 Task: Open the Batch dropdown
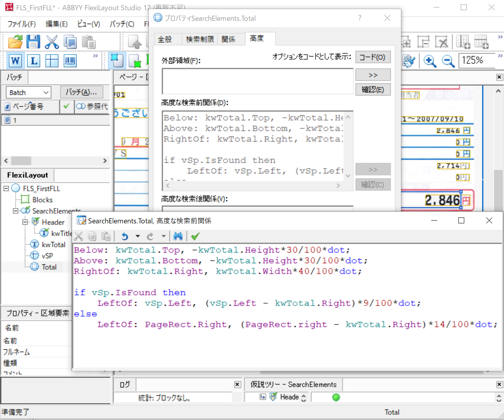(x=28, y=92)
